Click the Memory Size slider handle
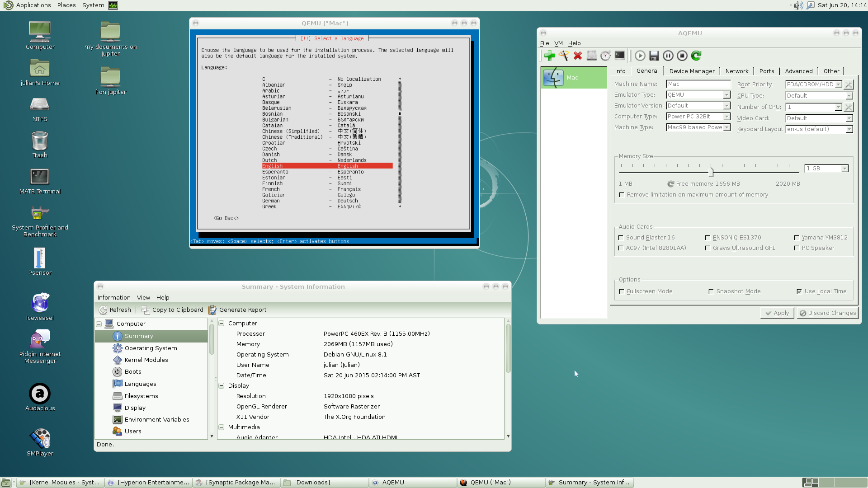The width and height of the screenshot is (868, 488). (x=711, y=172)
